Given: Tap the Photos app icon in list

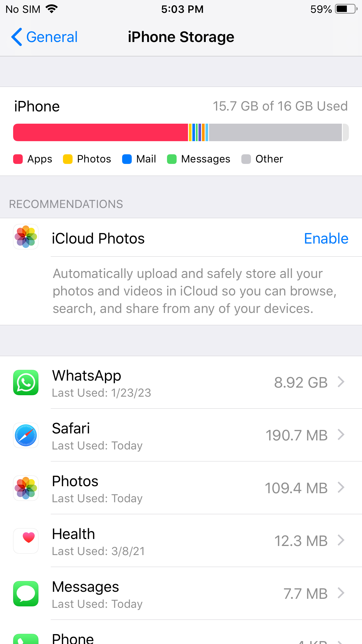Looking at the screenshot, I should (x=26, y=488).
